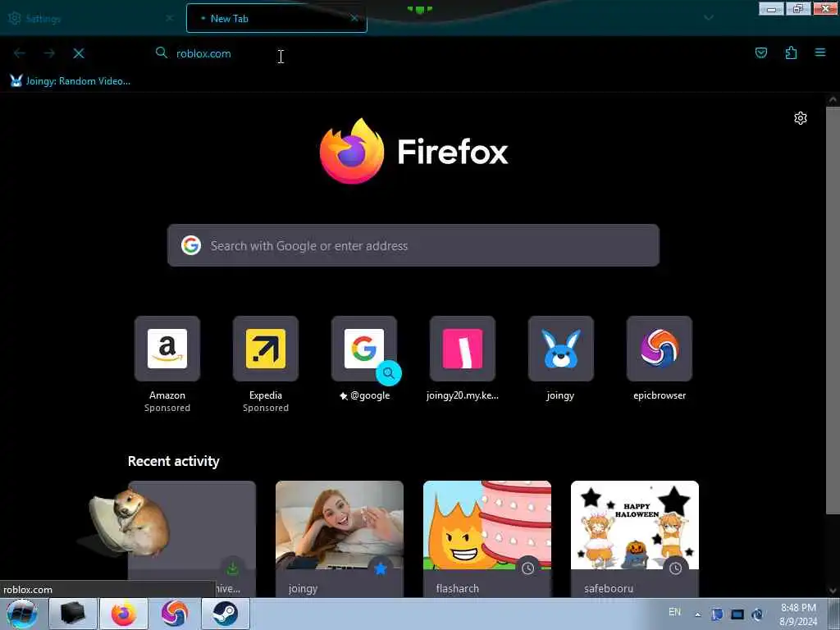The width and height of the screenshot is (840, 630).
Task: Click the network monitor tray icon
Action: [x=737, y=614]
